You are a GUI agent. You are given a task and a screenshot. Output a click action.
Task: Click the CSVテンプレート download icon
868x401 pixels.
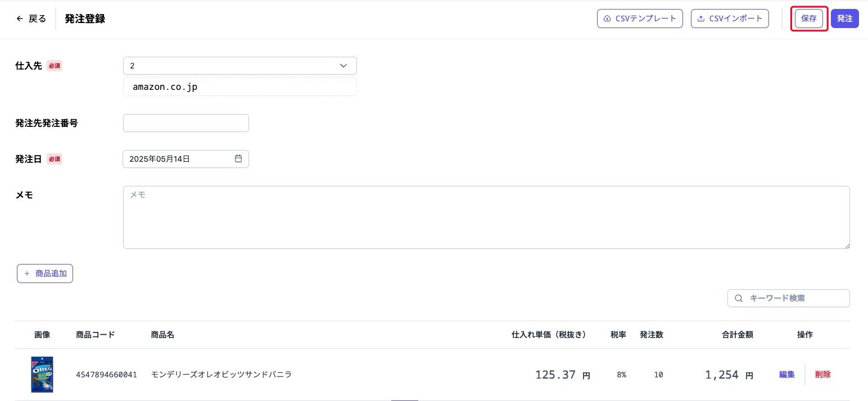pos(607,19)
